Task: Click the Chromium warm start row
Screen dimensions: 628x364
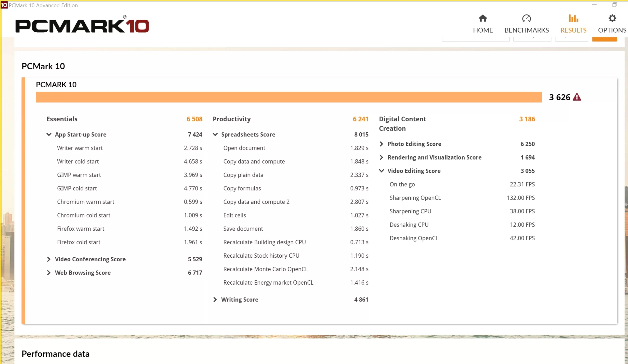Action: pyautogui.click(x=129, y=202)
